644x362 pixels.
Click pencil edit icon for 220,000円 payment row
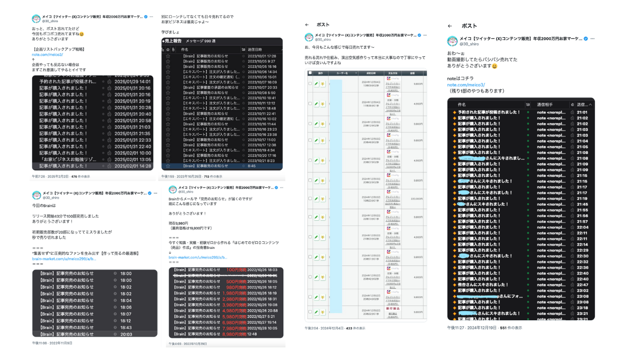point(316,198)
